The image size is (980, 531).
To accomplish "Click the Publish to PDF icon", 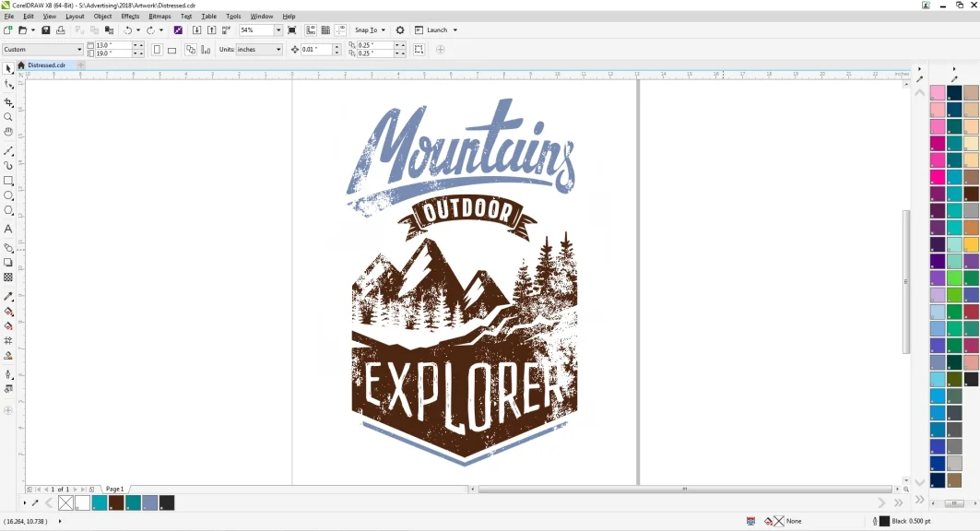I will [x=226, y=30].
